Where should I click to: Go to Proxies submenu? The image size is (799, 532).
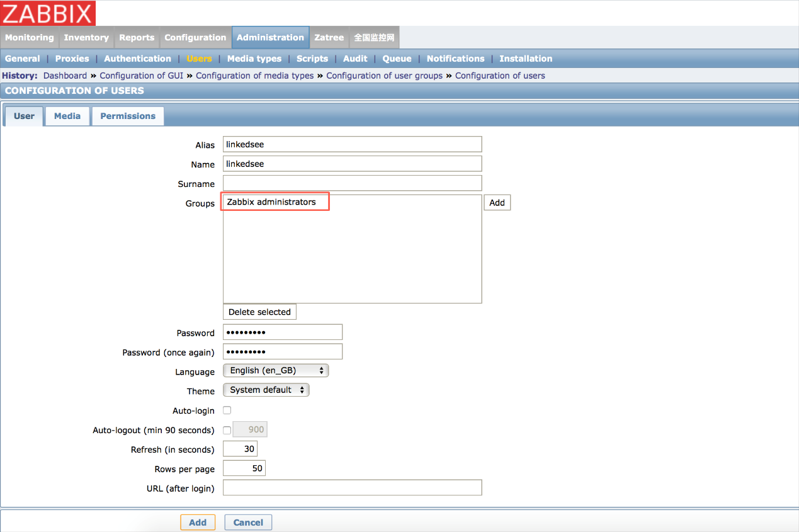[x=72, y=59]
